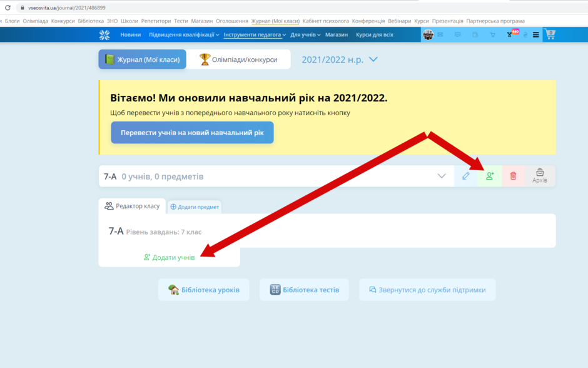Open Конкурси in top link bar
Screen dimensions: 588x368
tap(63, 21)
